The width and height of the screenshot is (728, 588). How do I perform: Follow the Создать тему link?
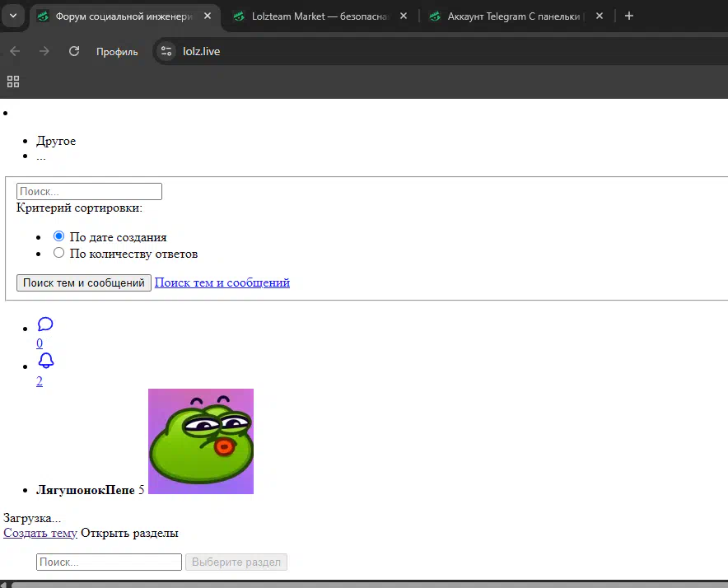click(40, 533)
